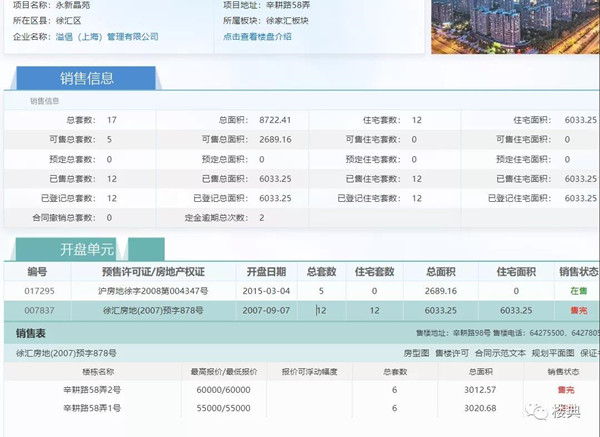The image size is (600, 437).
Task: Select the 销售信息 tab
Action: (x=86, y=78)
